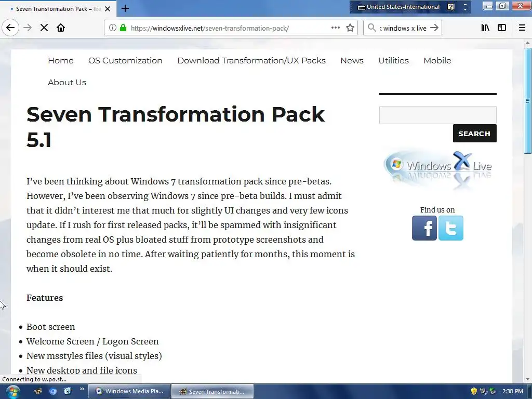Click the taskbar clock showing 2:38 PM
This screenshot has height=399, width=532.
[513, 391]
